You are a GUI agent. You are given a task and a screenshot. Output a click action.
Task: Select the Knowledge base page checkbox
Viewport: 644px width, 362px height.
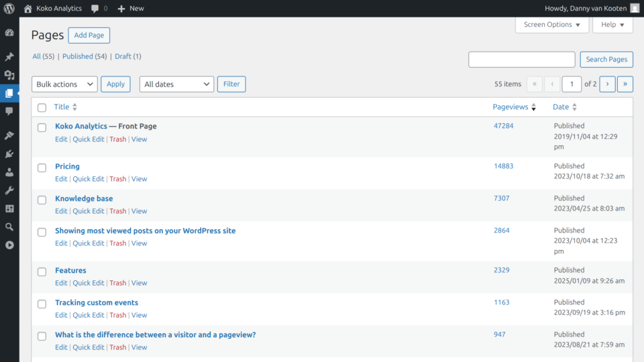point(42,200)
